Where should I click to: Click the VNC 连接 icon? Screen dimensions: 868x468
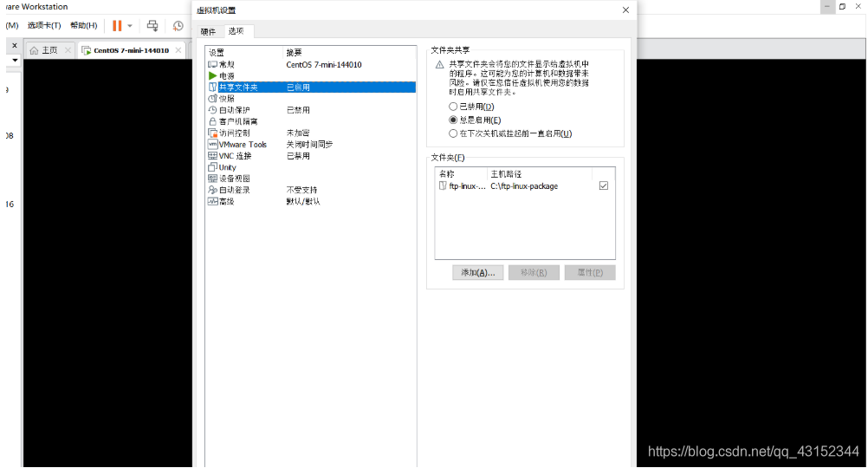212,156
